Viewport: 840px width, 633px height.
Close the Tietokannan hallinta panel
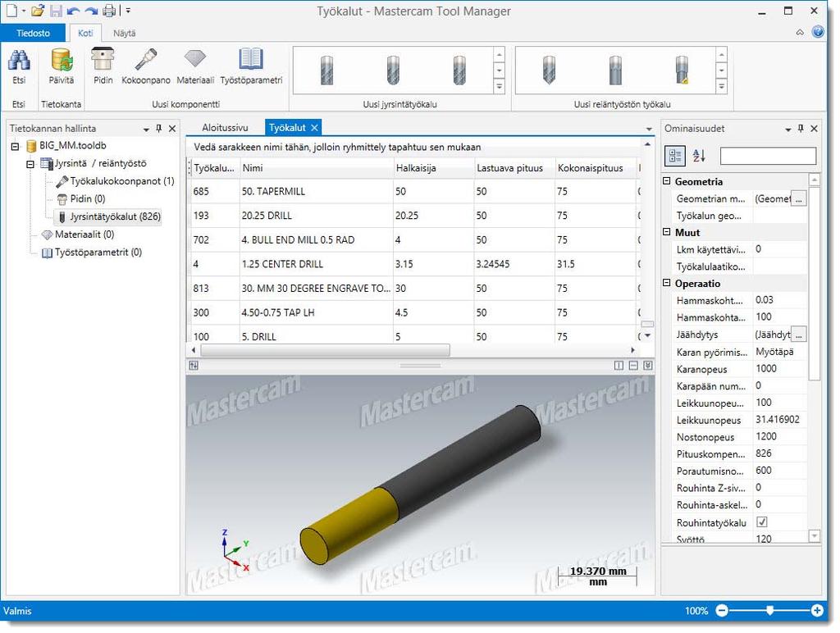(x=172, y=129)
